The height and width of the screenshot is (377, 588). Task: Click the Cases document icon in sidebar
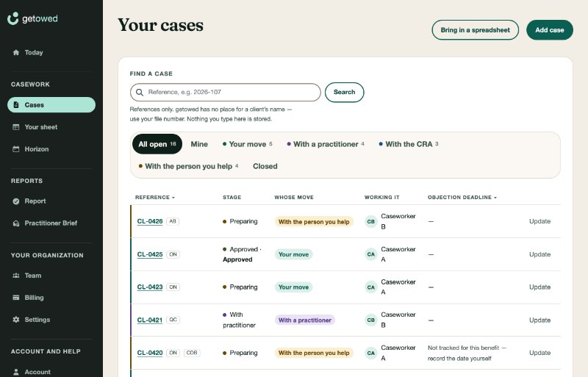(16, 104)
